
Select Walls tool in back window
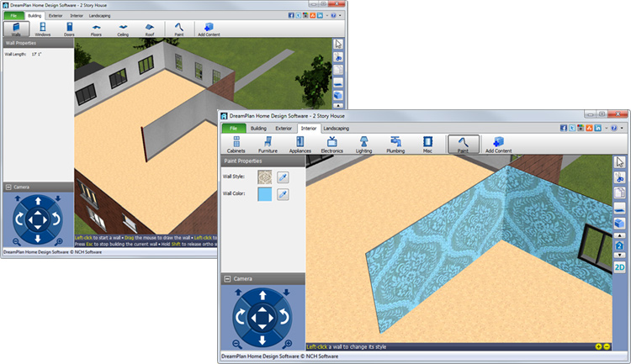[x=16, y=29]
